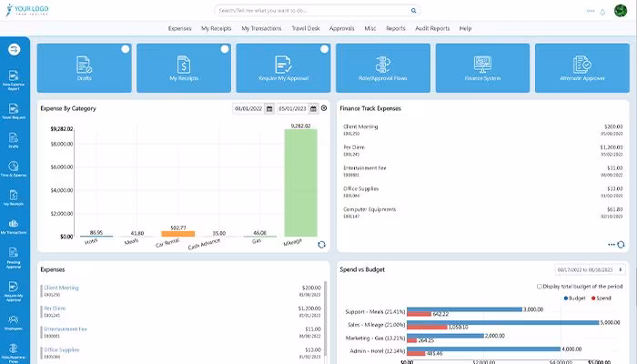Image resolution: width=637 pixels, height=364 pixels.
Task: Open New Expense Report from sidebar
Action: point(14,80)
